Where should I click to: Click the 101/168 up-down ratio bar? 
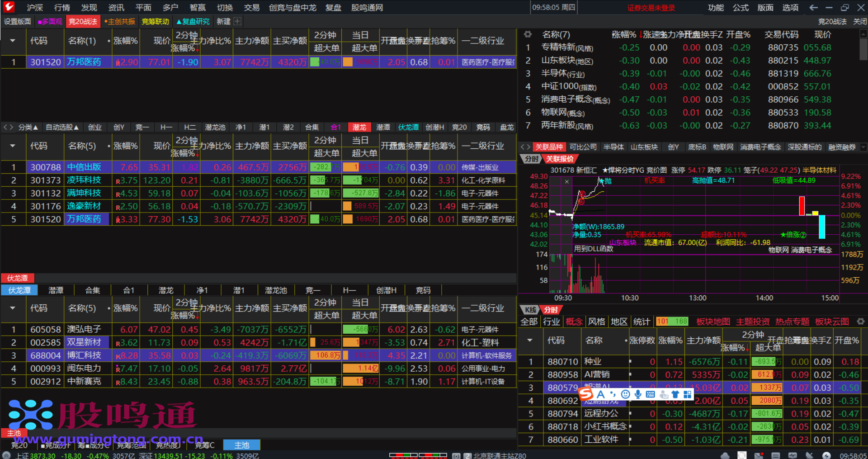click(x=672, y=322)
